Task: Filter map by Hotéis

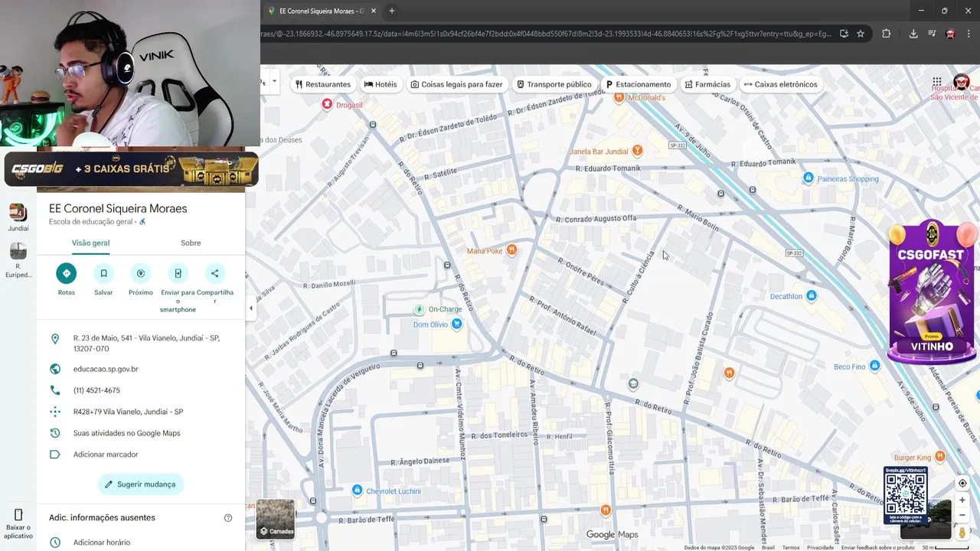Action: tap(381, 84)
